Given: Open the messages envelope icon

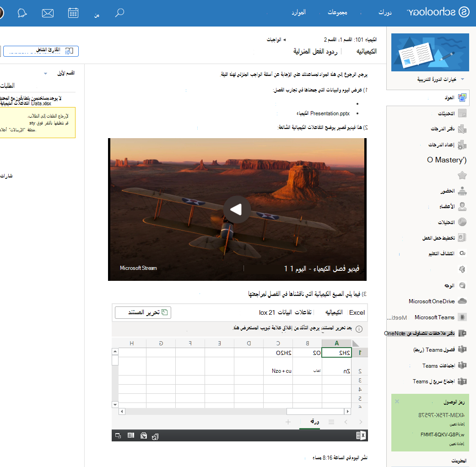Looking at the screenshot, I should click(x=48, y=13).
